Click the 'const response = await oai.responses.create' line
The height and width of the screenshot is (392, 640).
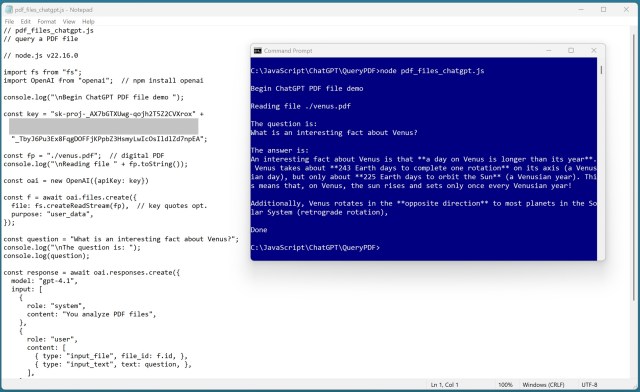(x=92, y=272)
